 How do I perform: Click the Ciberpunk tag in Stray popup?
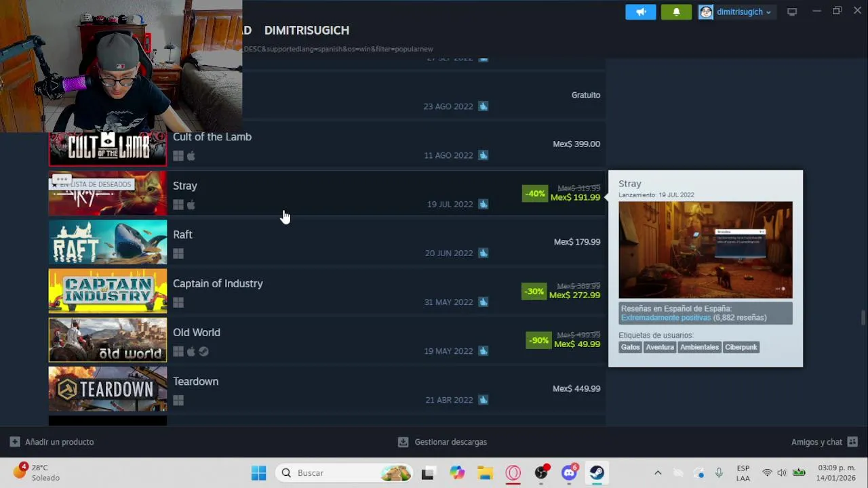click(x=741, y=347)
